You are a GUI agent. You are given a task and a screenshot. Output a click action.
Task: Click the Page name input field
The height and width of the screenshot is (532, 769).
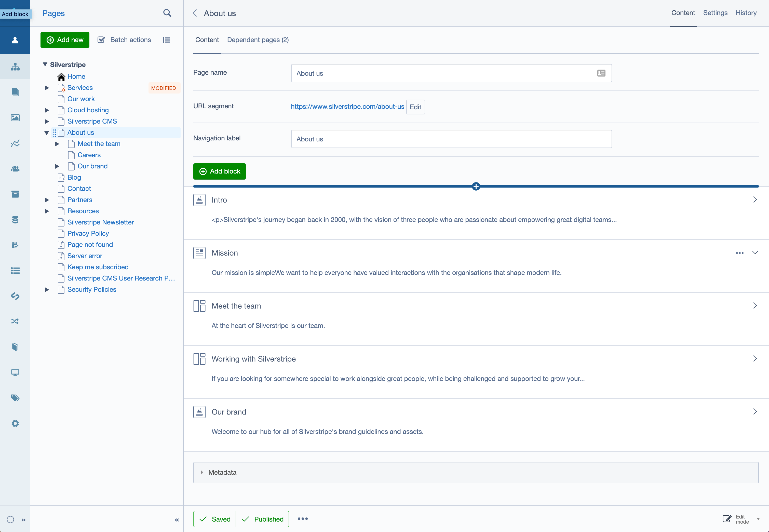coord(451,73)
